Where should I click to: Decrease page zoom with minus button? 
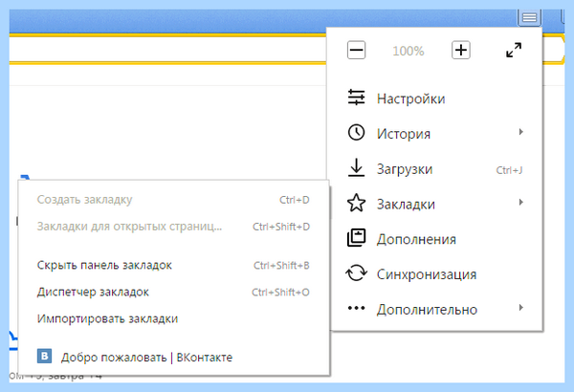coord(356,50)
